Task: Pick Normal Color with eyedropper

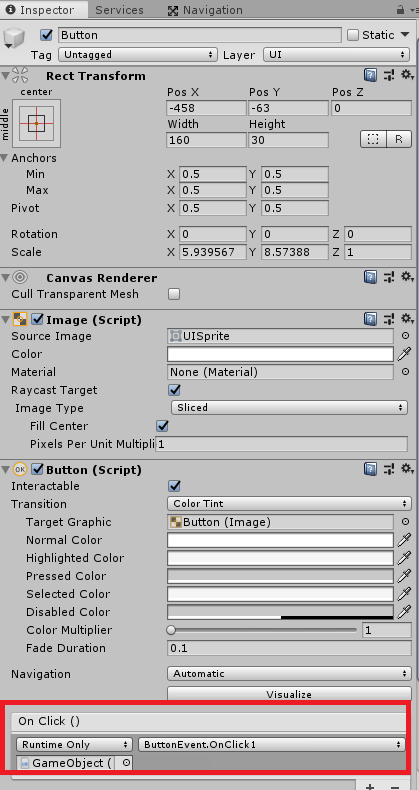Action: point(404,540)
